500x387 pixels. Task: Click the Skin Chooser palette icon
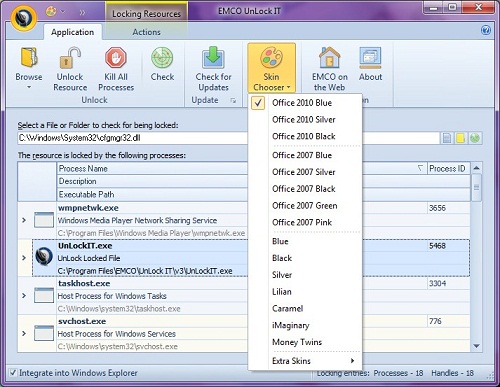pyautogui.click(x=271, y=57)
